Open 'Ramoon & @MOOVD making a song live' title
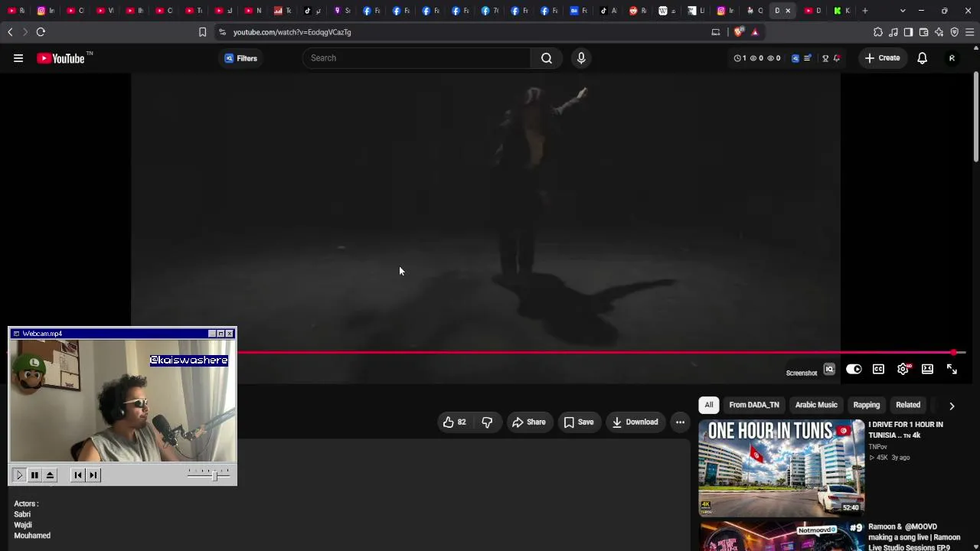The width and height of the screenshot is (980, 551). pos(914,537)
